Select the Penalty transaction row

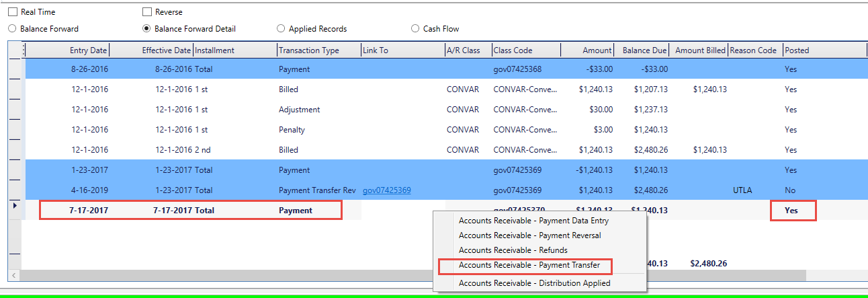point(292,130)
